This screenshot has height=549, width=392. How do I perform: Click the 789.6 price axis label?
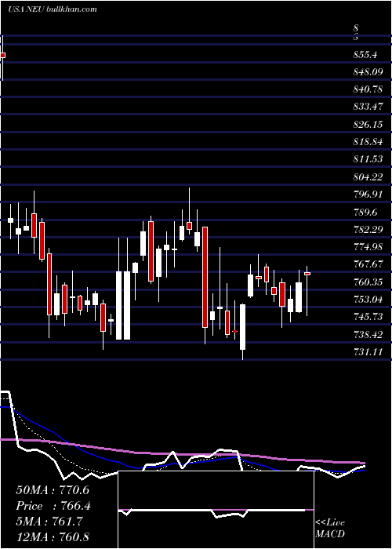[365, 213]
